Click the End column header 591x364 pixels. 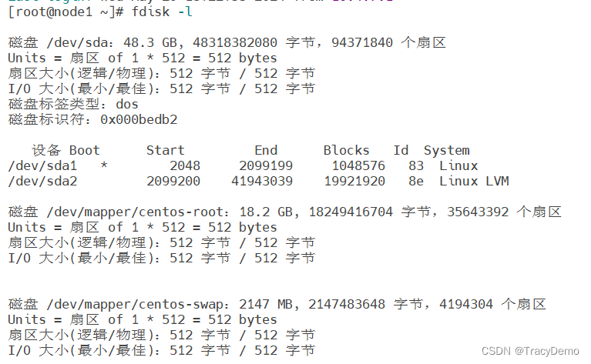266,150
